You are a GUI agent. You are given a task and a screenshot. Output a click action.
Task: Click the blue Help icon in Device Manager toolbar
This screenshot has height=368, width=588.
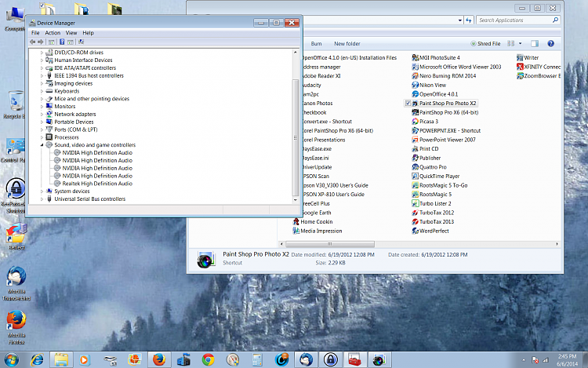point(62,42)
